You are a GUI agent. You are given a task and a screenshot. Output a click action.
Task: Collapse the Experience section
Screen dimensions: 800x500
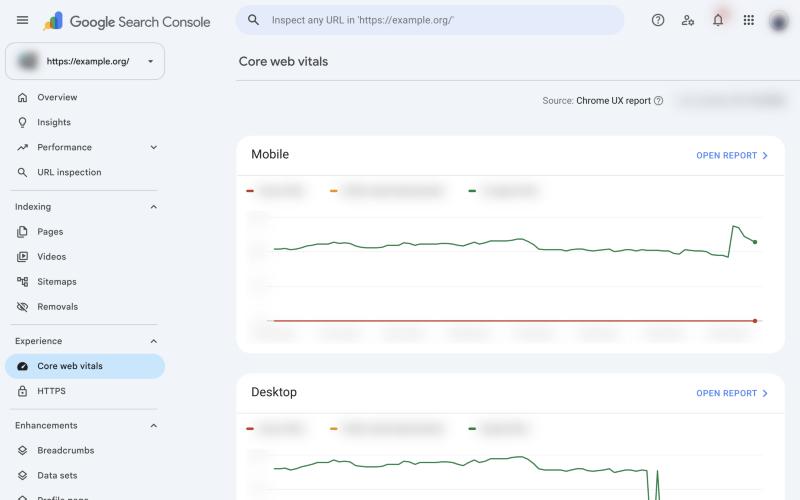pos(154,341)
